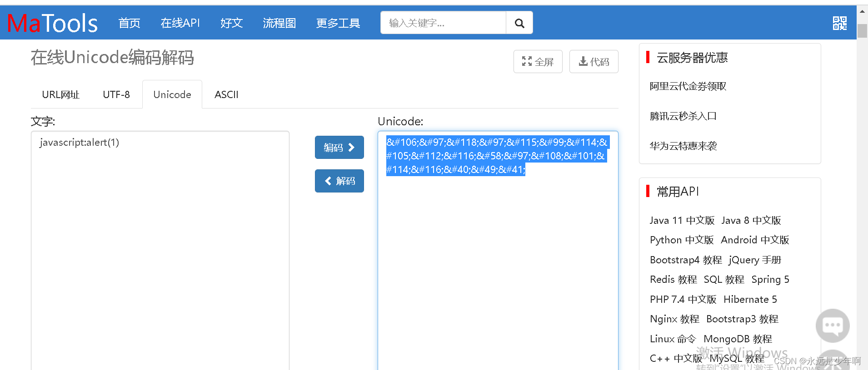Click the 云服务器优惠 section heading

(692, 58)
